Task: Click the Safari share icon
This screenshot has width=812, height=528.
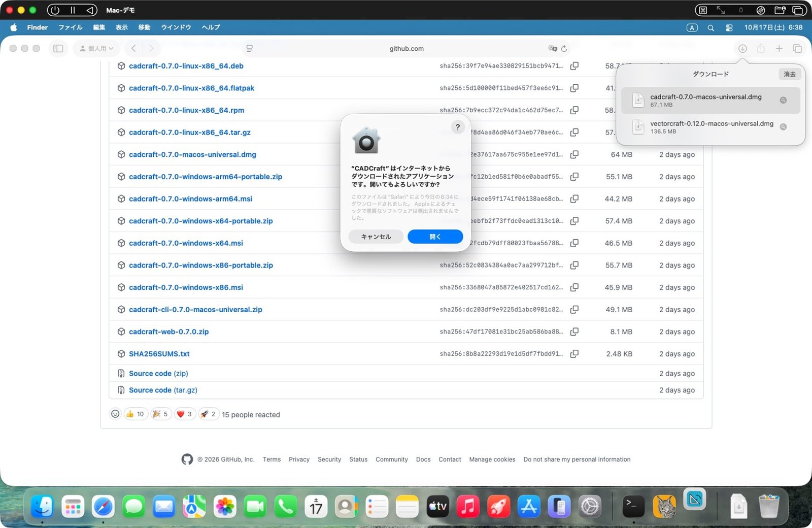Action: [x=761, y=49]
